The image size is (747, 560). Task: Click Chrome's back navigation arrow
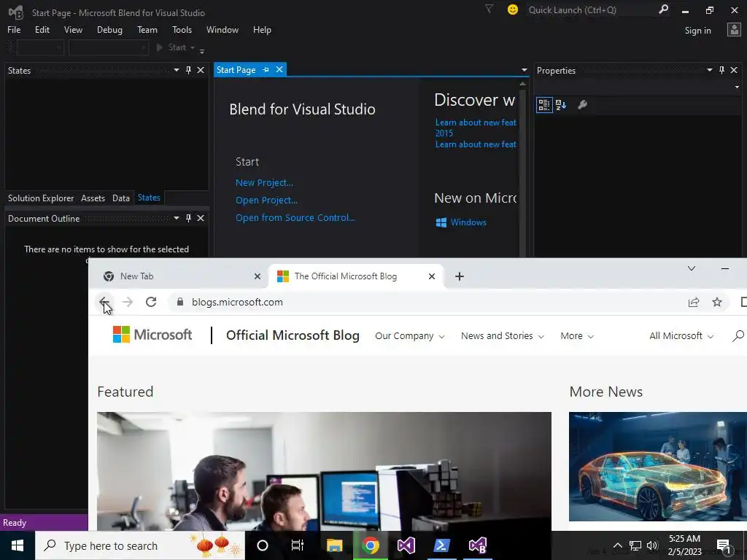pyautogui.click(x=104, y=302)
